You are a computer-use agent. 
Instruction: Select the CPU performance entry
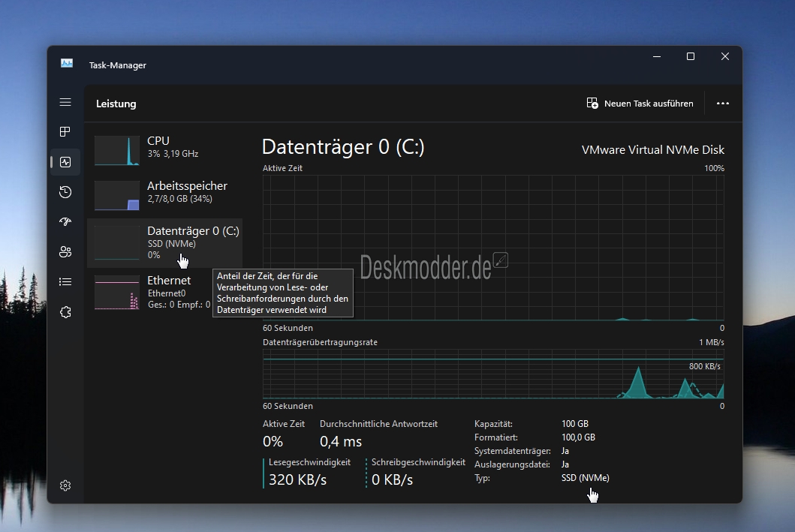point(165,150)
